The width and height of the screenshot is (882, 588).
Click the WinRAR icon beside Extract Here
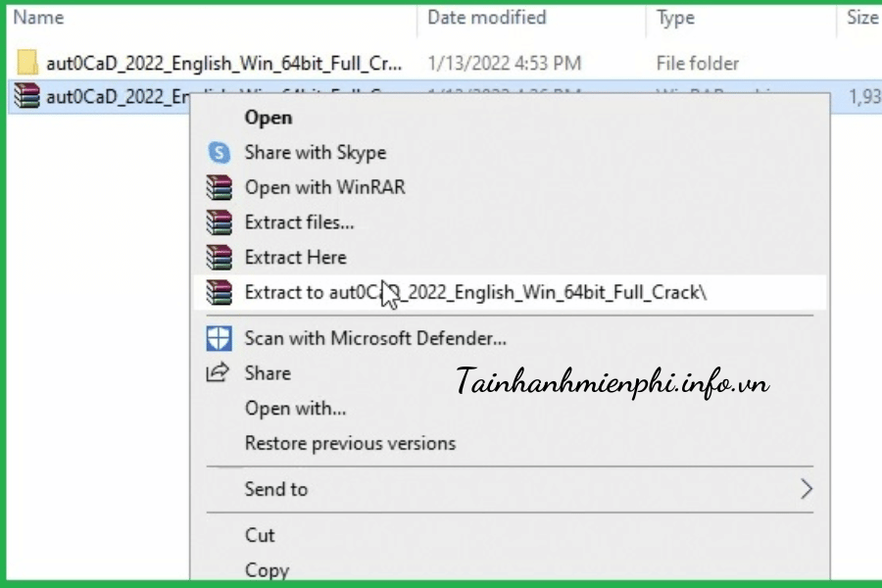pos(219,258)
